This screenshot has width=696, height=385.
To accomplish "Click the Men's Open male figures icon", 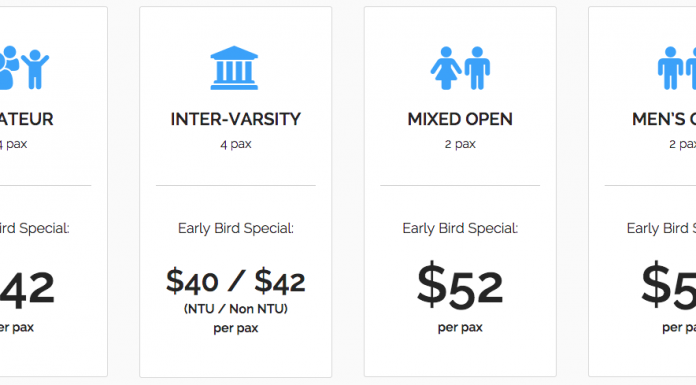I will (676, 68).
